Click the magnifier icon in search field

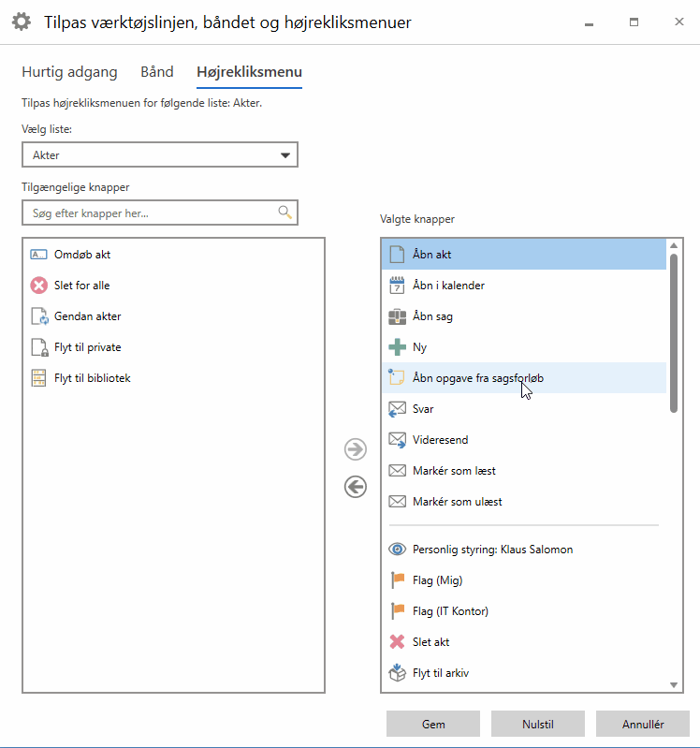coord(284,213)
